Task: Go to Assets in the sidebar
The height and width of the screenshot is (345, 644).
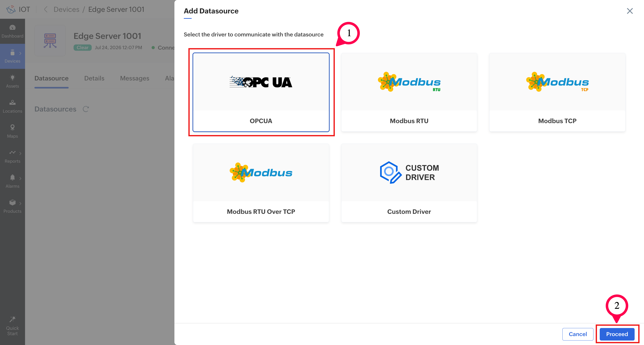Action: click(13, 81)
